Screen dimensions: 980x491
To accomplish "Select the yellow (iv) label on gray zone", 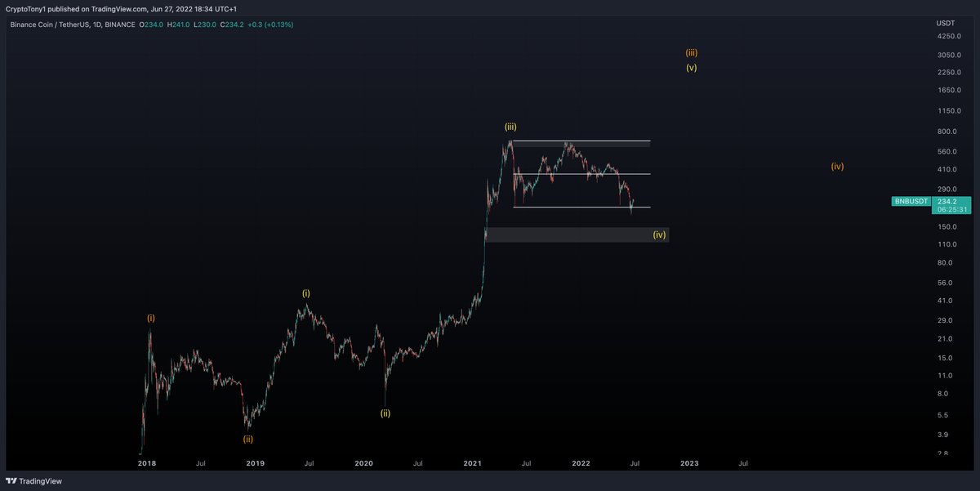I will point(659,235).
